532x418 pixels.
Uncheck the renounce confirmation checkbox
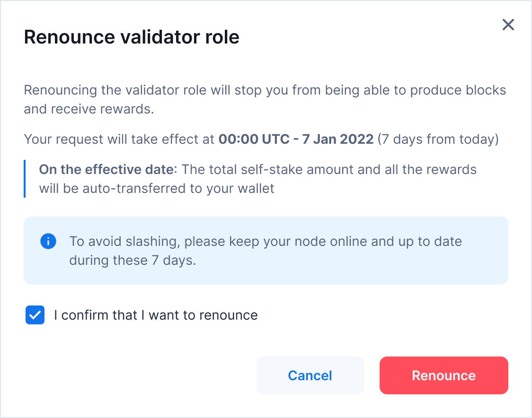[35, 315]
